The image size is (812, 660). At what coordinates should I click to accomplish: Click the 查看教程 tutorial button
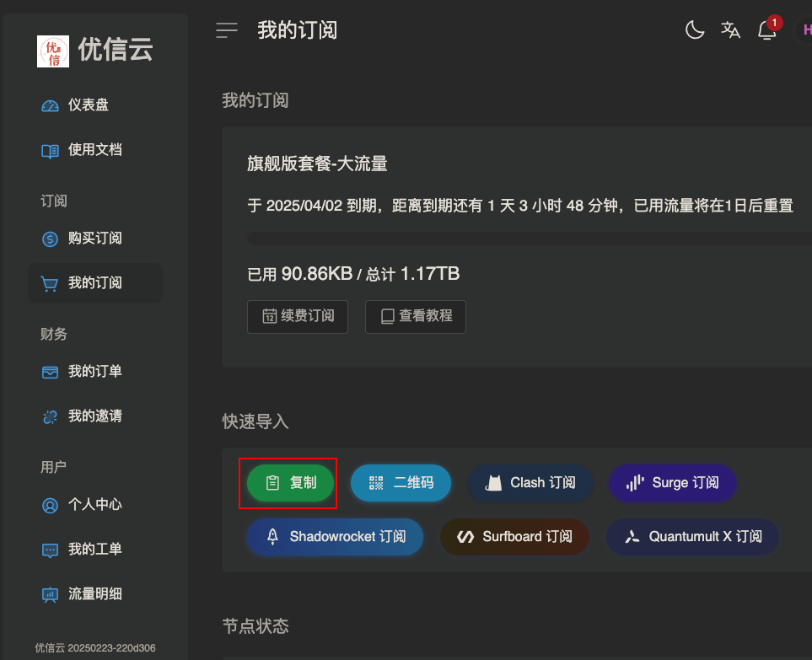point(415,316)
